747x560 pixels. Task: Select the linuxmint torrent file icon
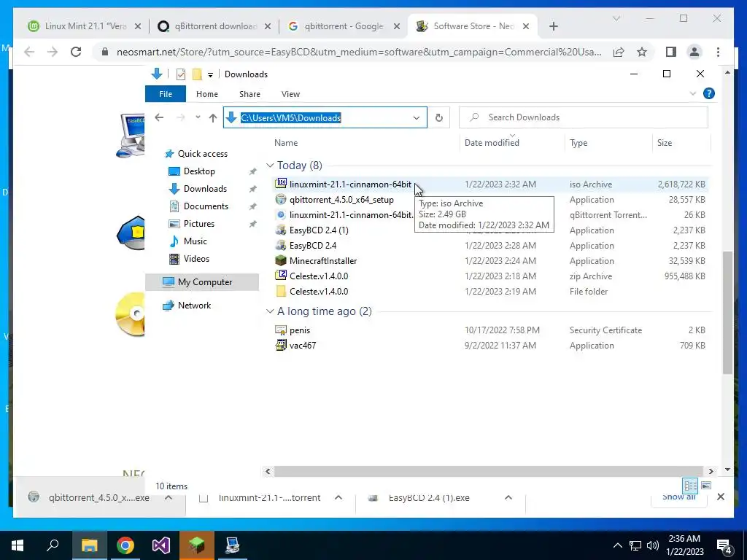pos(281,215)
